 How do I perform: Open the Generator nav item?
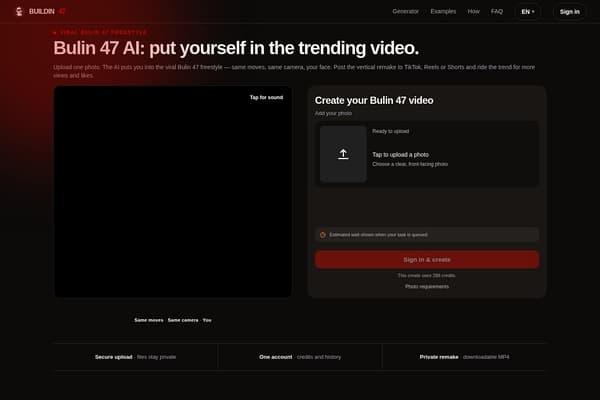pyautogui.click(x=406, y=11)
